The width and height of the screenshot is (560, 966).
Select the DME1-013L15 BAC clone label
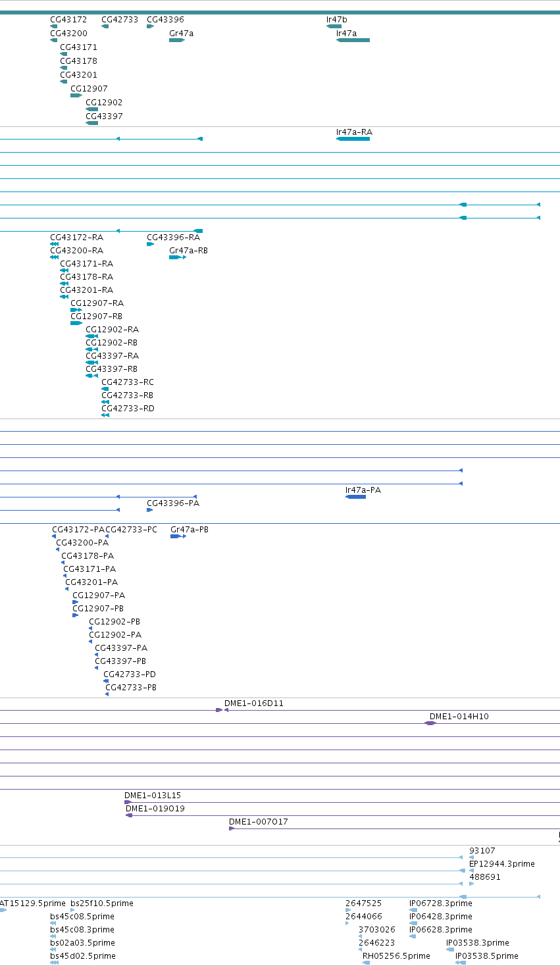click(x=153, y=796)
